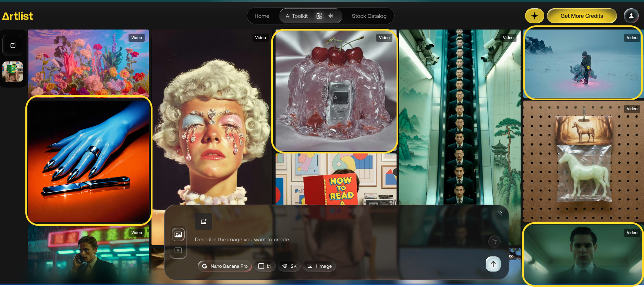Open the AI voiceover waveform tool
The image size is (644, 287).
331,16
